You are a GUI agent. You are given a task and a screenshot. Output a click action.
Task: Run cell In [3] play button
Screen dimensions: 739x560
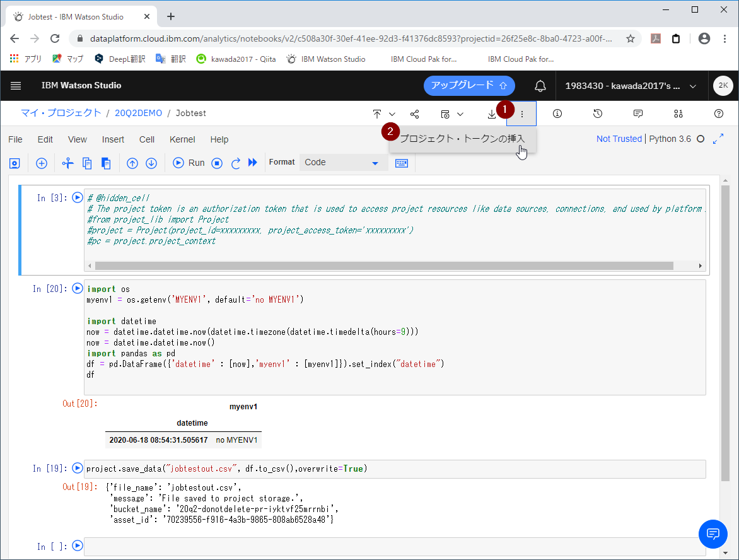pyautogui.click(x=78, y=197)
